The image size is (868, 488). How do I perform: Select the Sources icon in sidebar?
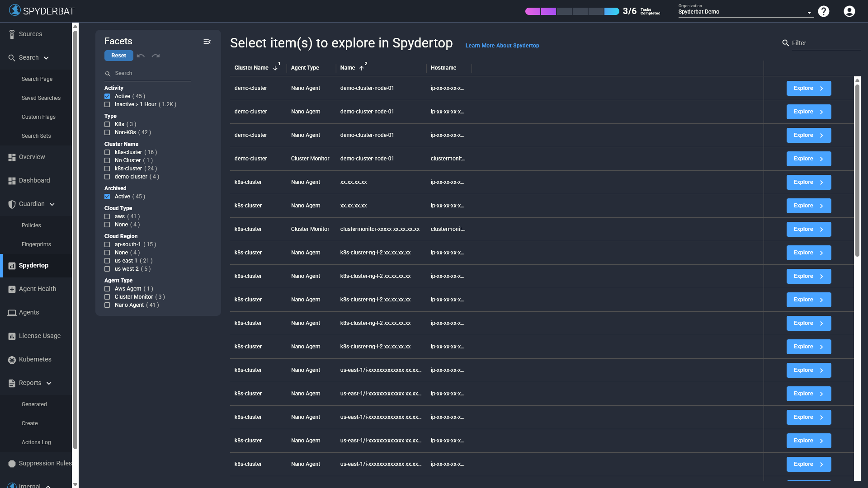point(11,34)
